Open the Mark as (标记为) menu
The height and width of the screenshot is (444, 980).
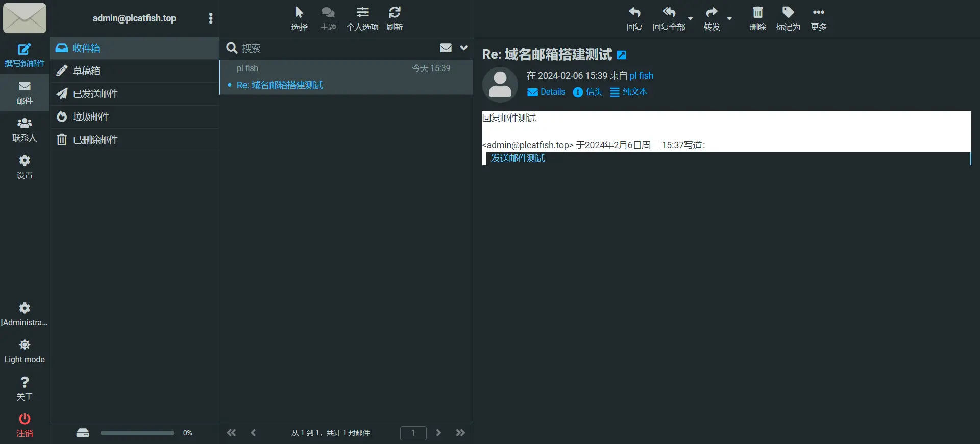[x=788, y=19]
